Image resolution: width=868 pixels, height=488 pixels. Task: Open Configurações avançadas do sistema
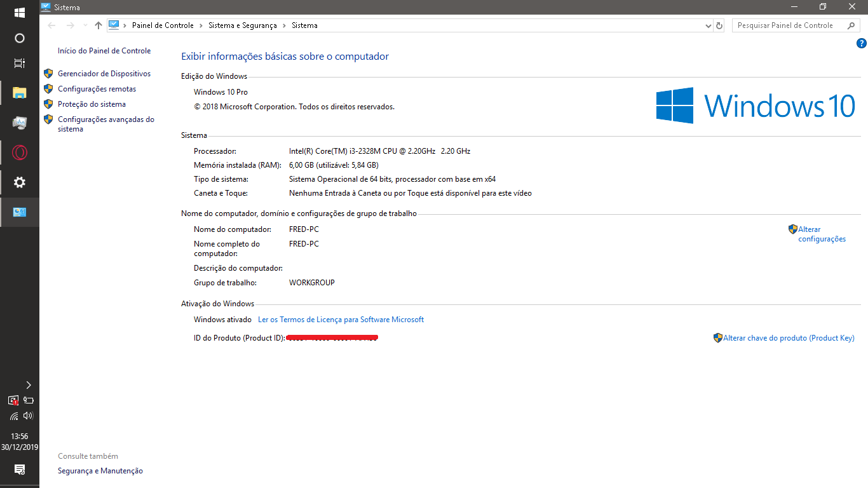coord(106,124)
